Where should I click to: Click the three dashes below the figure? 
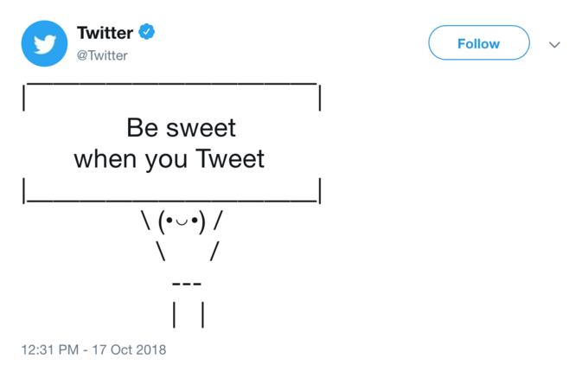coord(187,284)
